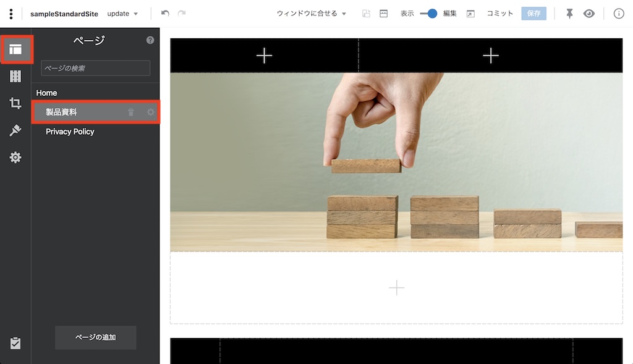Open the Pages panel icon in sidebar

[x=15, y=49]
